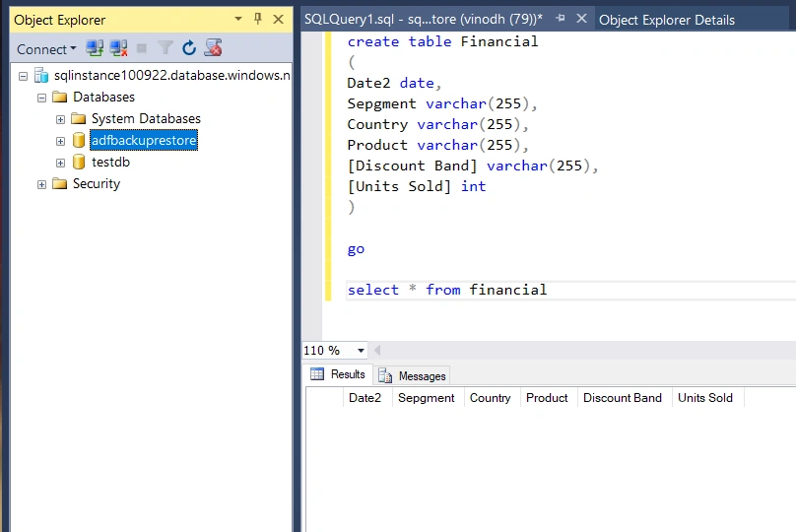796x532 pixels.
Task: Click the Discount Band column header
Action: pyautogui.click(x=623, y=398)
